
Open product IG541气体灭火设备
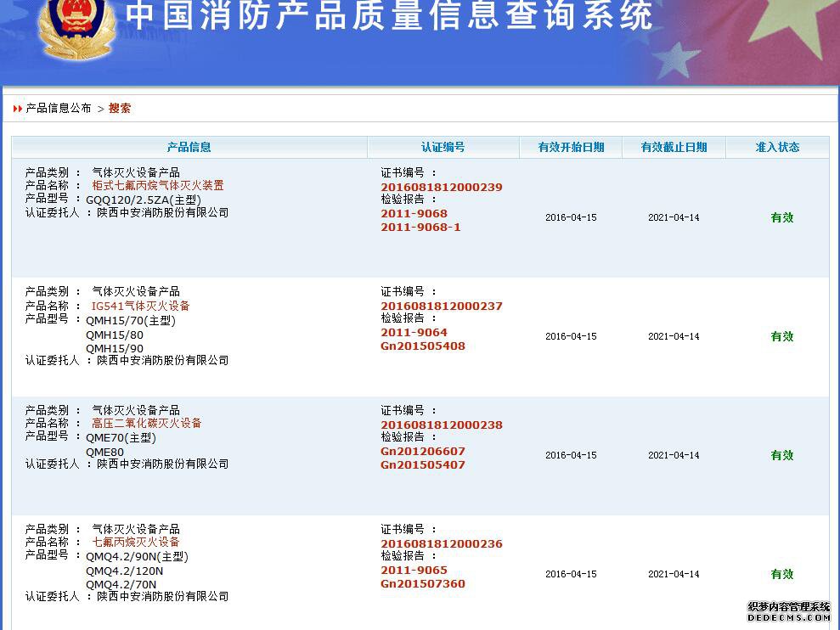click(141, 306)
